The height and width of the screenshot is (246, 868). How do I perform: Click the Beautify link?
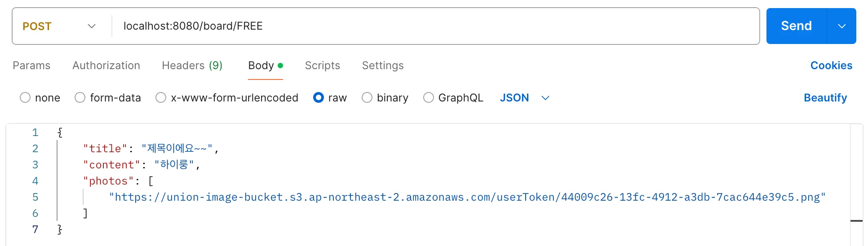tap(825, 98)
